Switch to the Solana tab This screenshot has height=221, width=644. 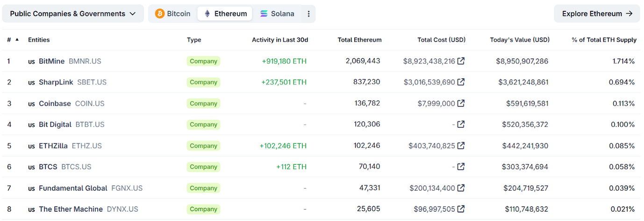(277, 14)
